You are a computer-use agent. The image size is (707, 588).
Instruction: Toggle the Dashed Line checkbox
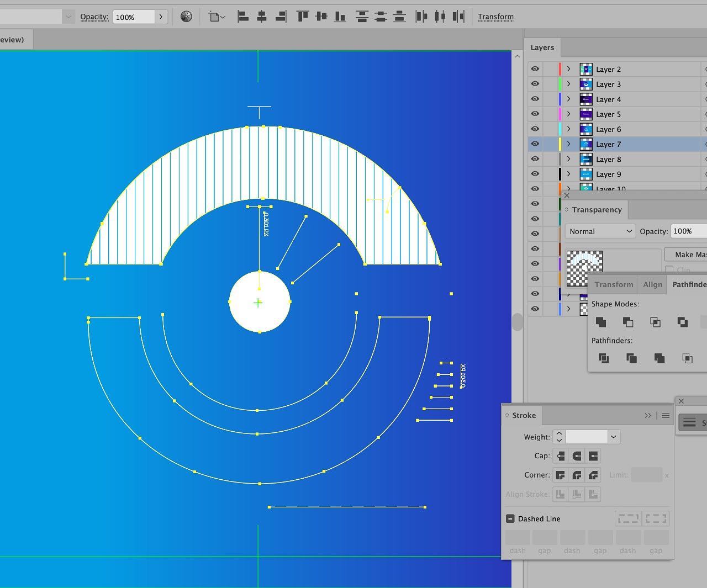click(x=510, y=518)
